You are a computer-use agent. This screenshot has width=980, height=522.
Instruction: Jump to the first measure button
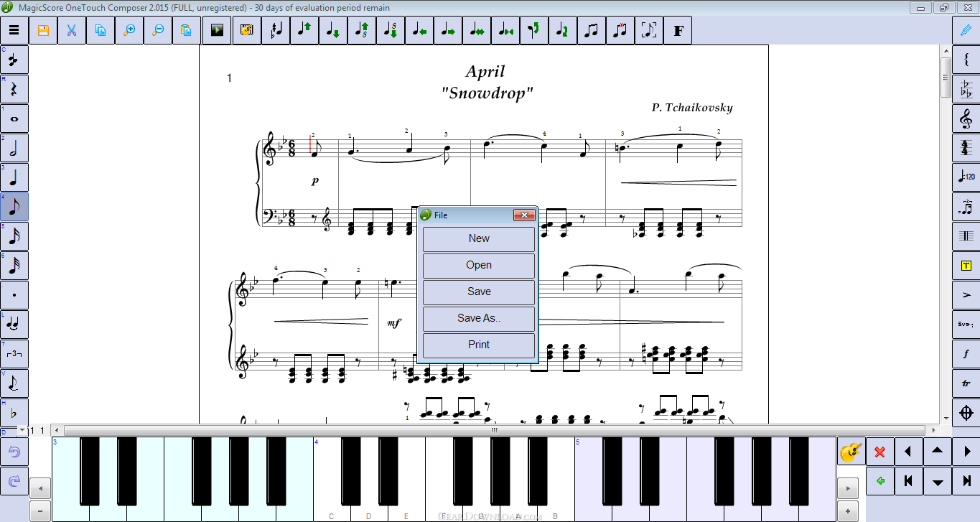pyautogui.click(x=908, y=481)
